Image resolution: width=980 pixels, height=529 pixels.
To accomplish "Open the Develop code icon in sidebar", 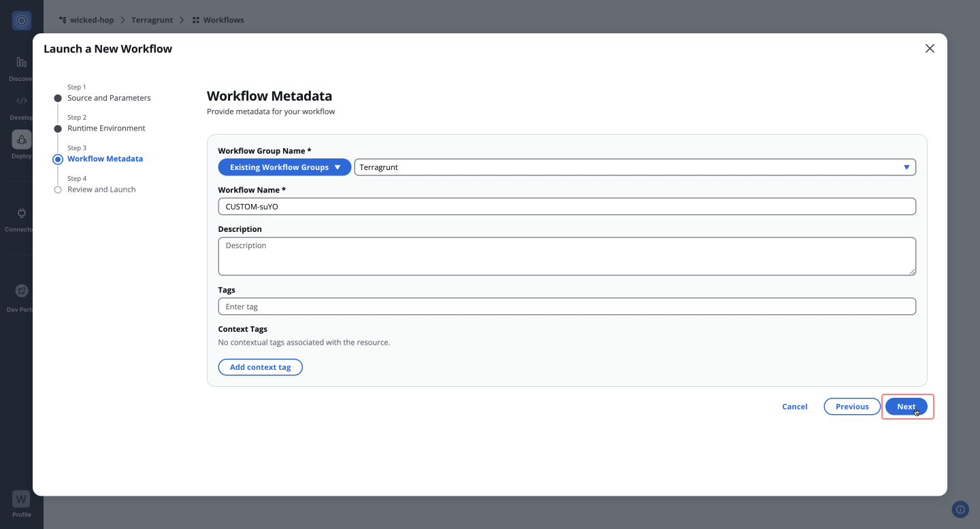I will pos(21,101).
